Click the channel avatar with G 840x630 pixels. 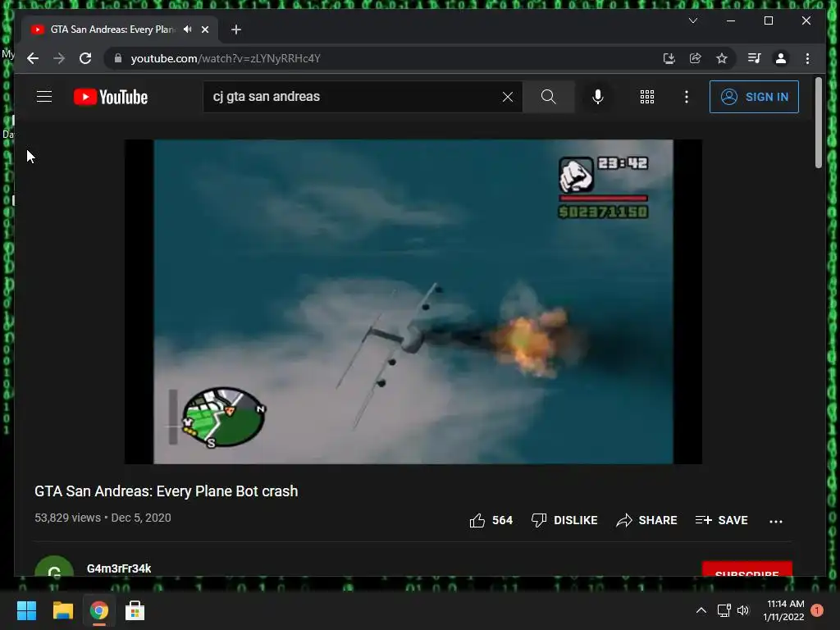54,567
